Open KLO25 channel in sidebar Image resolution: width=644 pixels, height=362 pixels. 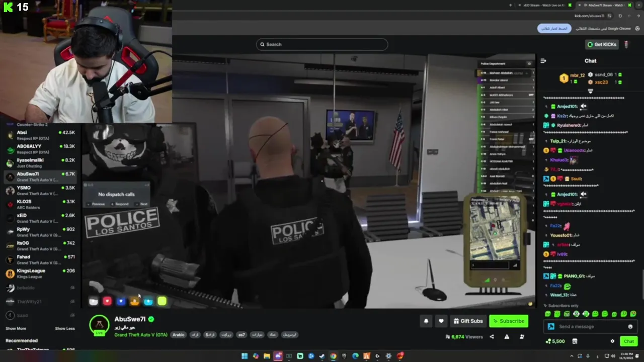pos(40,204)
